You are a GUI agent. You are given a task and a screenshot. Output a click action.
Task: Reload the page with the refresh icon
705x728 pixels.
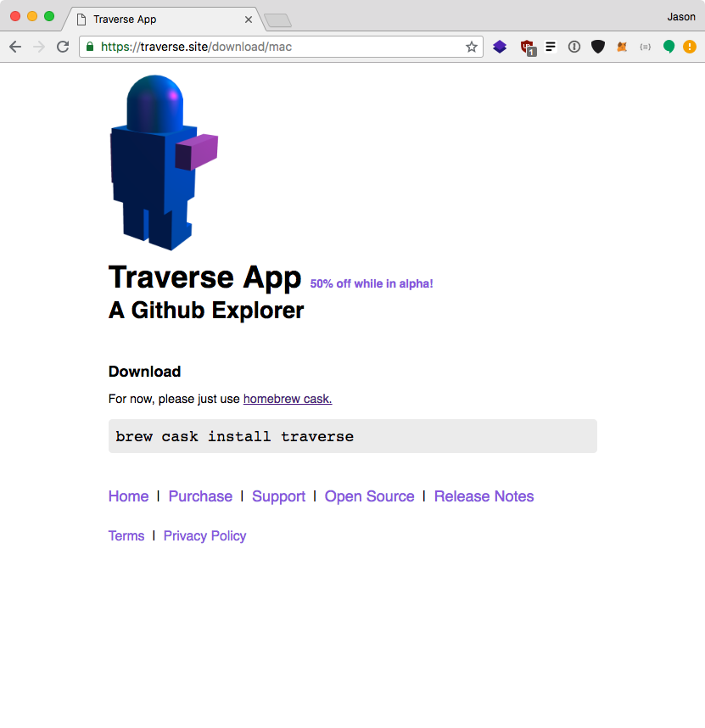point(63,47)
